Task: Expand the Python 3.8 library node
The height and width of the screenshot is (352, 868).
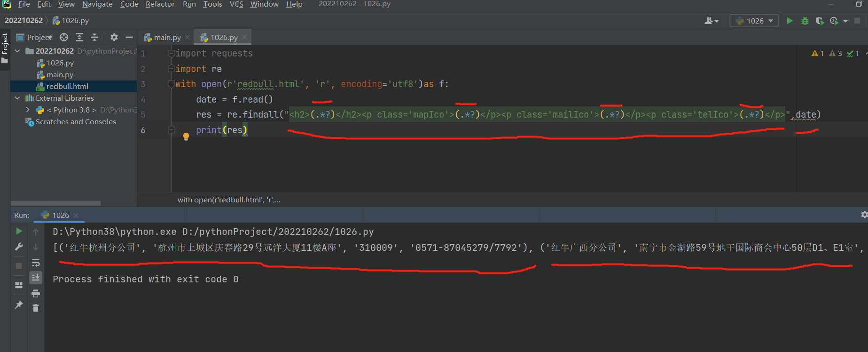Action: click(28, 110)
